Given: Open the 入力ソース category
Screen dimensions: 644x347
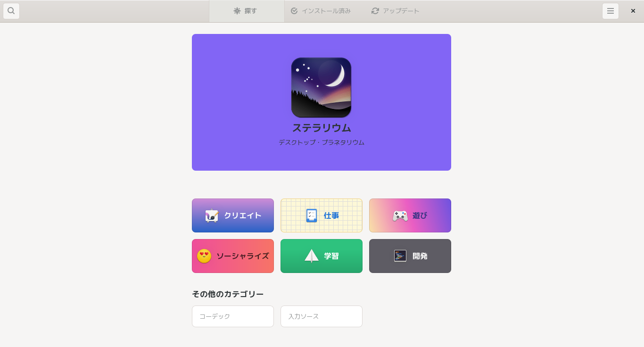Looking at the screenshot, I should (x=322, y=316).
